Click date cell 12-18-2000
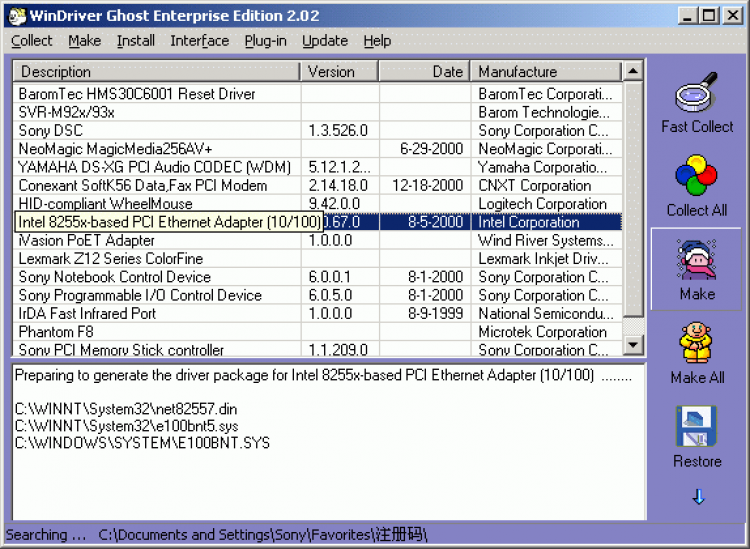Screen dimensions: 750x549 [x=427, y=185]
